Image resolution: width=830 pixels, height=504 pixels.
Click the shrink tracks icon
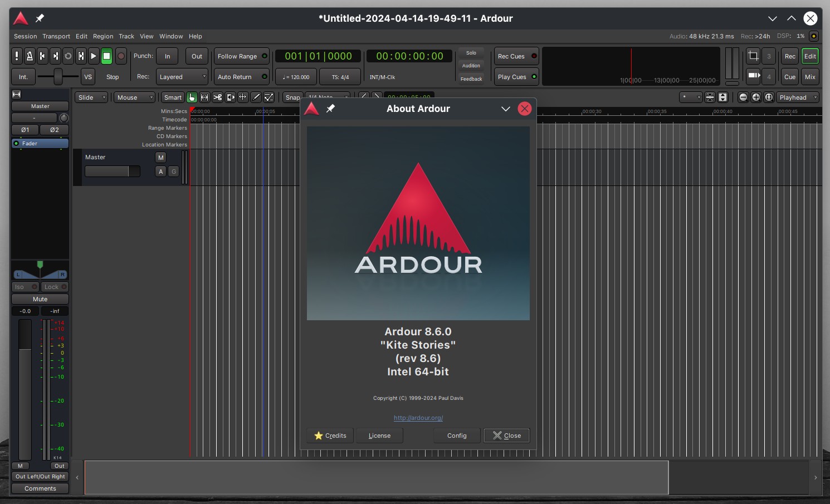coord(710,97)
